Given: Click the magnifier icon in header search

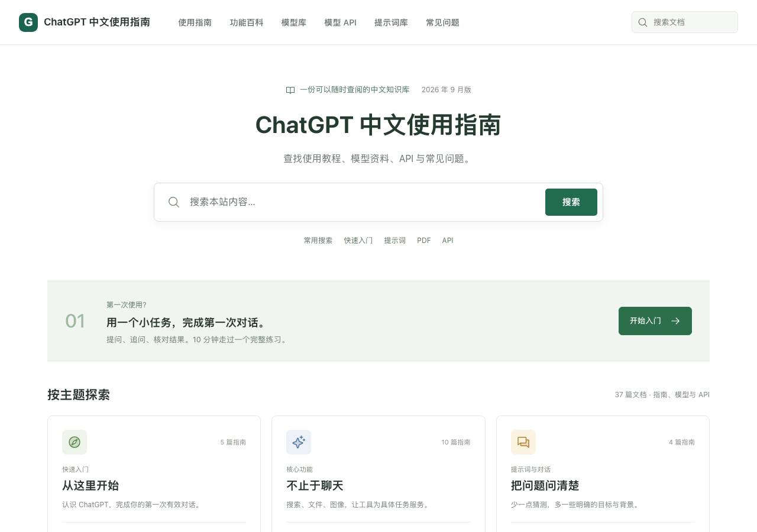Looking at the screenshot, I should [643, 22].
